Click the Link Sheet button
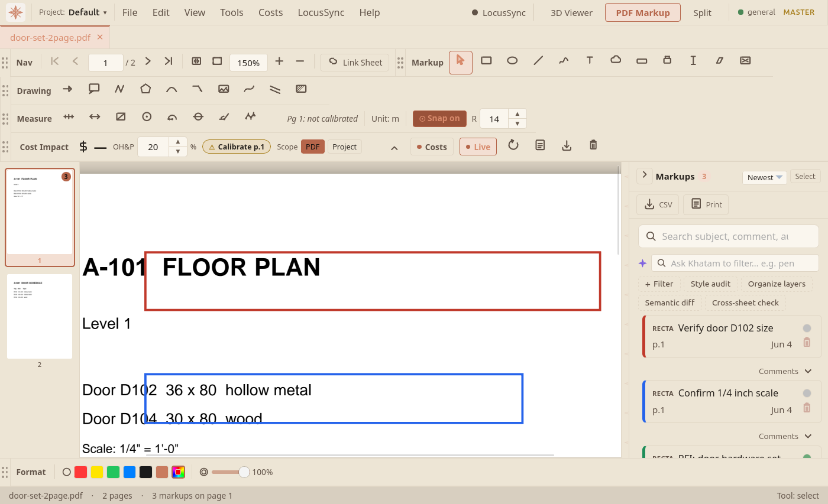Viewport: 828px width, 504px height. (x=355, y=62)
